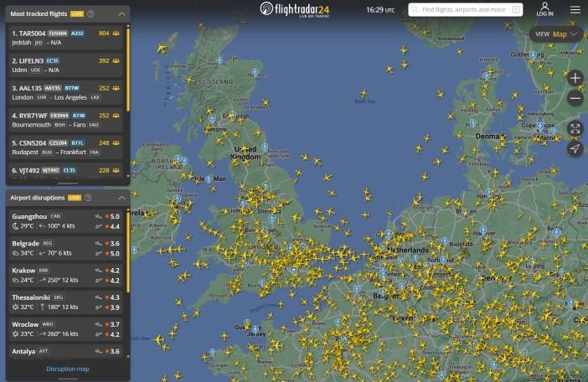Click trackers count icon for TAR5004
This screenshot has height=382, width=588.
click(x=116, y=34)
